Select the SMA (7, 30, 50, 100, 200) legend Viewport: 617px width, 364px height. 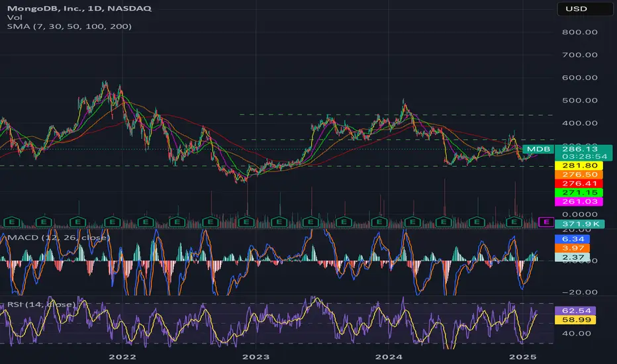70,26
